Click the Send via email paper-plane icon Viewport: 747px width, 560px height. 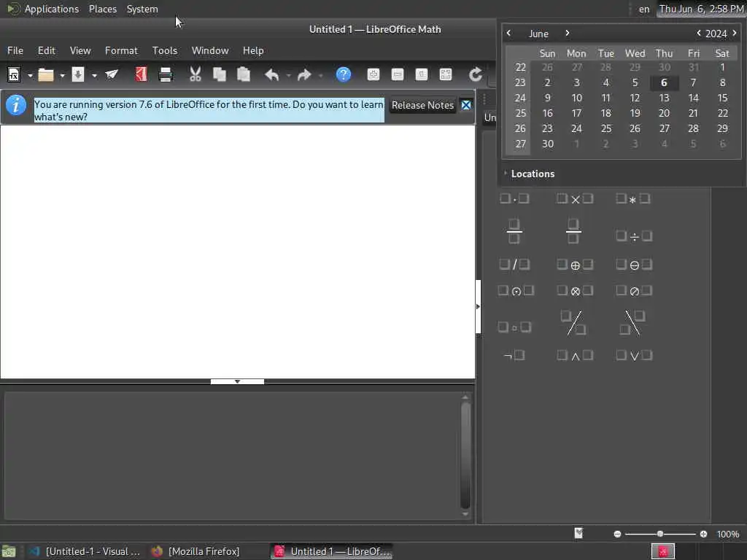pos(112,74)
